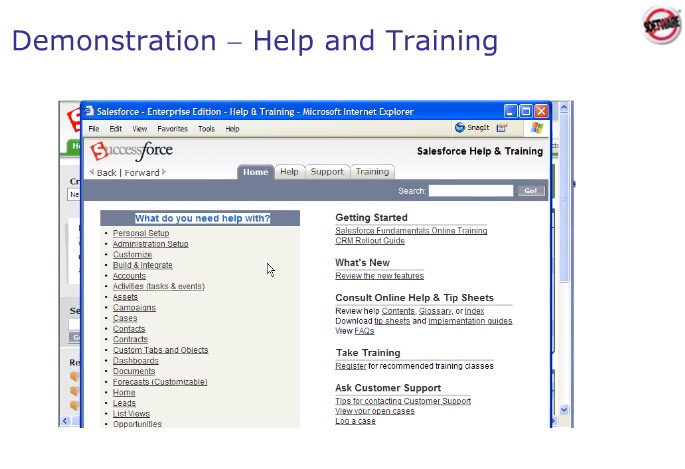Click the SnagIt window capture icon
Viewport: 685px width, 469px height.
click(x=502, y=128)
